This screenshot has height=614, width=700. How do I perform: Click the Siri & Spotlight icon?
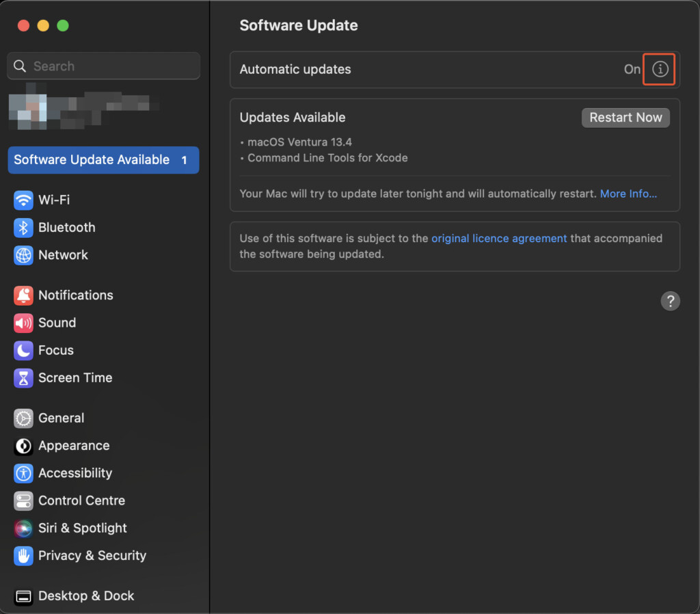pyautogui.click(x=23, y=529)
